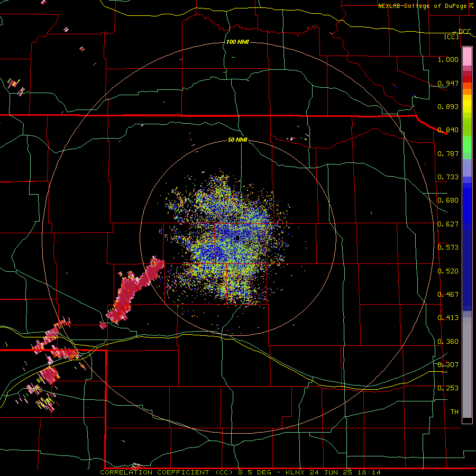
Task: Click the KLNX station identifier in the caption
Action: (296, 472)
